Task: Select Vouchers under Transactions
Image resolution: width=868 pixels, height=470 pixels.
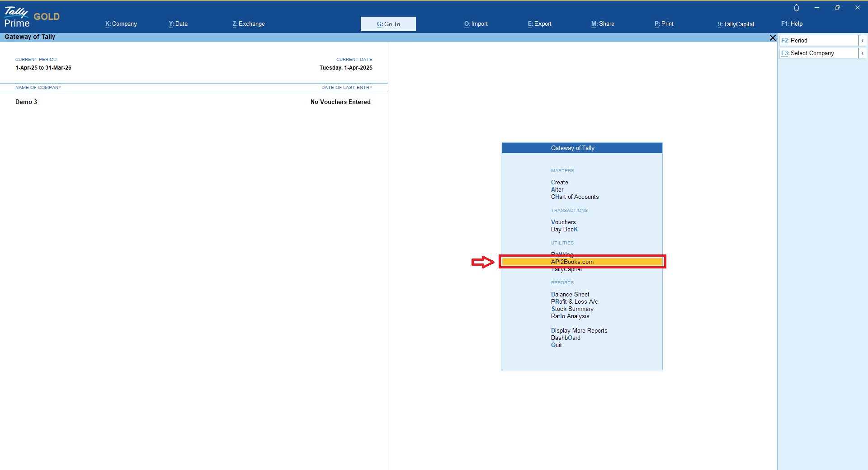Action: coord(563,222)
